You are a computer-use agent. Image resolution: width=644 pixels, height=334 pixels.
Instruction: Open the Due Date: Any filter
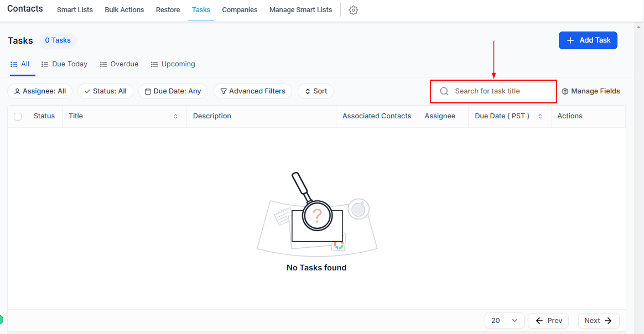[x=173, y=91]
